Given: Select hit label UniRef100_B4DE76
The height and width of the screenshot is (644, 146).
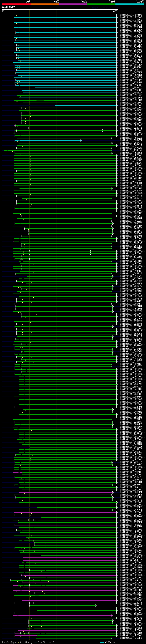Looking at the screenshot, I should point(131,186).
